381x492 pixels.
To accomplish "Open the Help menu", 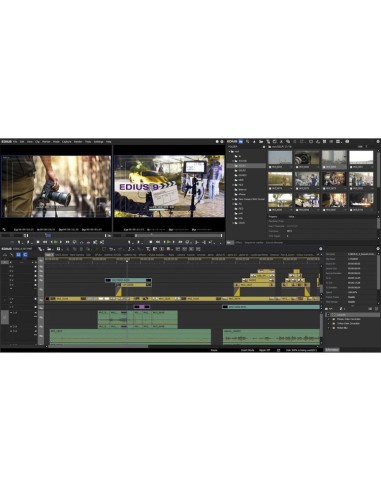I will tap(108, 142).
